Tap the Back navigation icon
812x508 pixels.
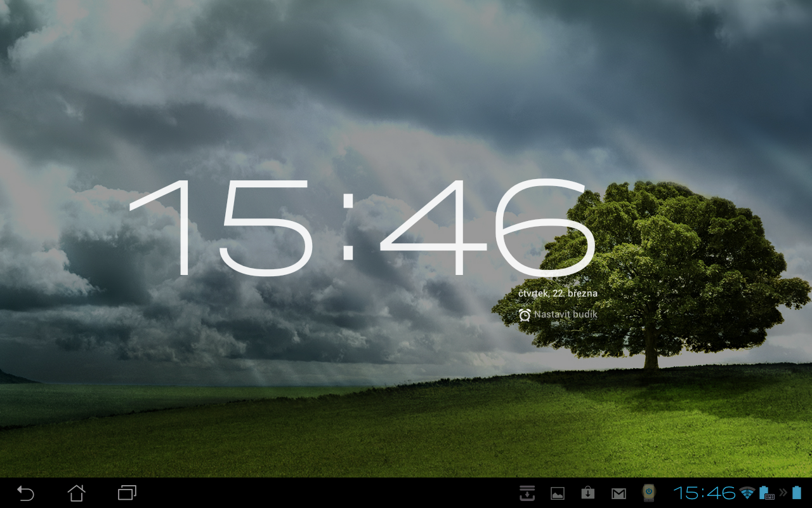pyautogui.click(x=25, y=493)
